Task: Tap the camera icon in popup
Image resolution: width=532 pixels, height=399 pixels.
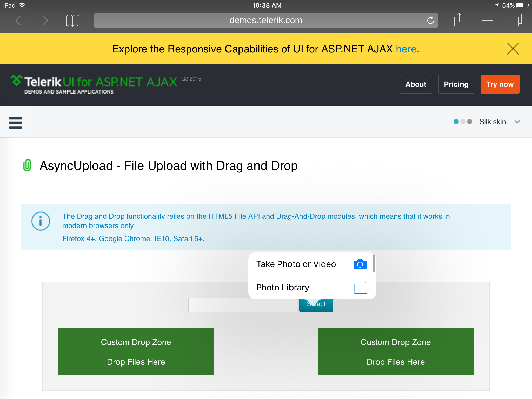Action: point(360,264)
